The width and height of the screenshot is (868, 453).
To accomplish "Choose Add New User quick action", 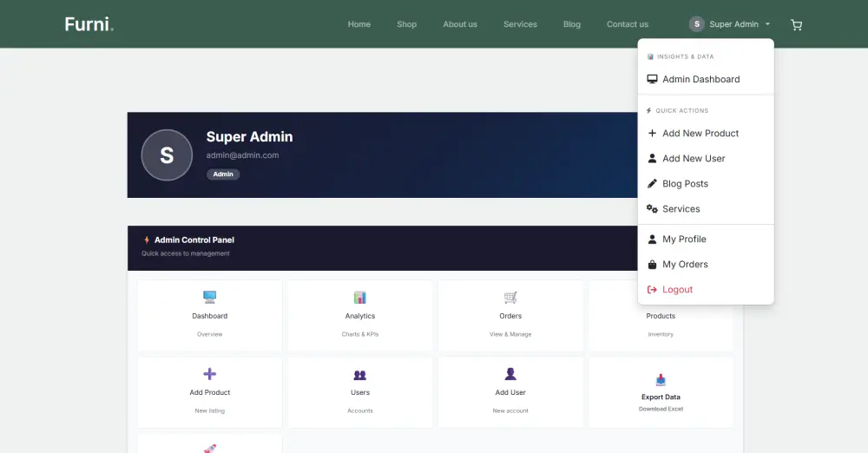I will (706, 159).
